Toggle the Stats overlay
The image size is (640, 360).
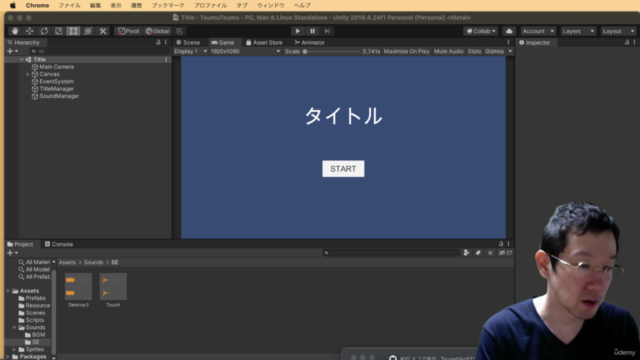coord(474,51)
